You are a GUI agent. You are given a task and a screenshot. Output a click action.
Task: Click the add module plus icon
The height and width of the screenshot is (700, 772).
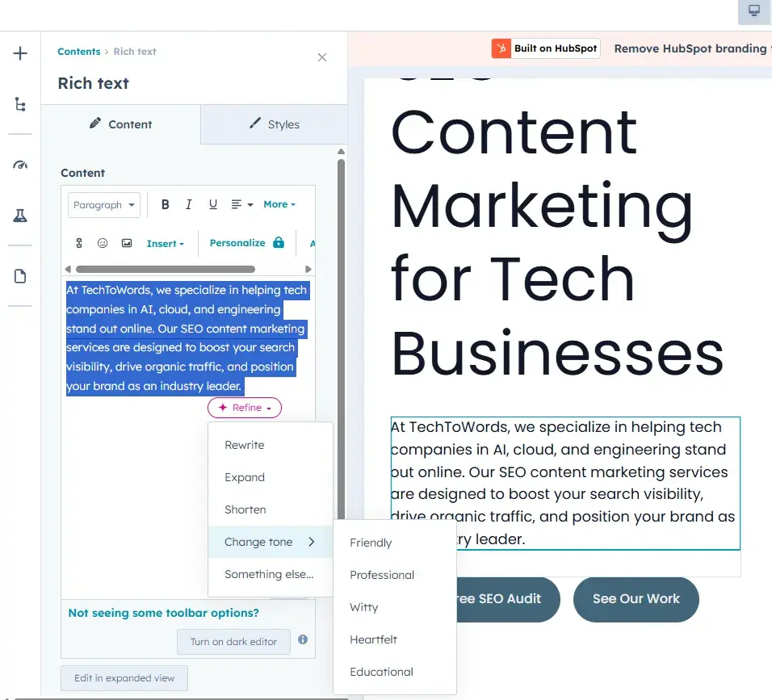pos(20,54)
